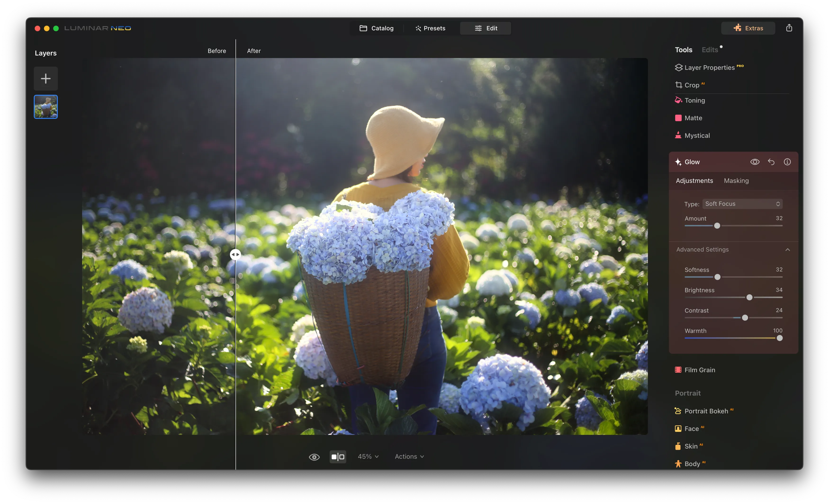Toggle original preview eye below canvas
Screen dimensions: 829x504
(x=314, y=457)
